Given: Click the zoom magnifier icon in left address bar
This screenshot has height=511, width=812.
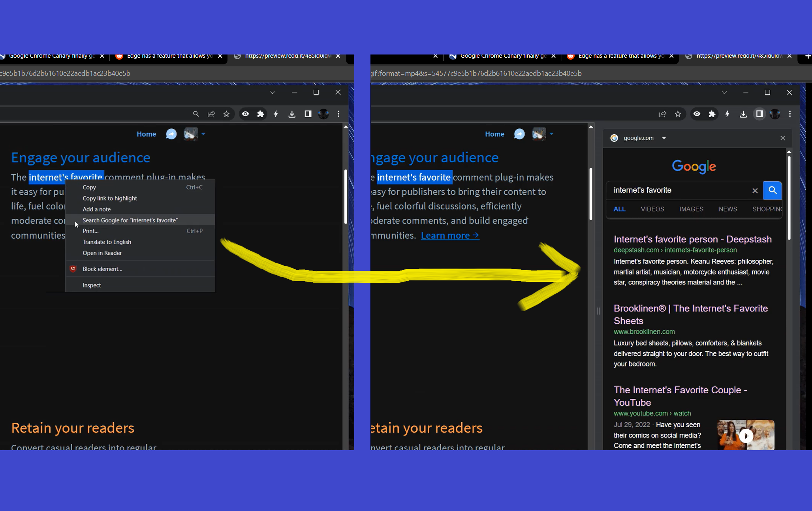Looking at the screenshot, I should tap(196, 114).
